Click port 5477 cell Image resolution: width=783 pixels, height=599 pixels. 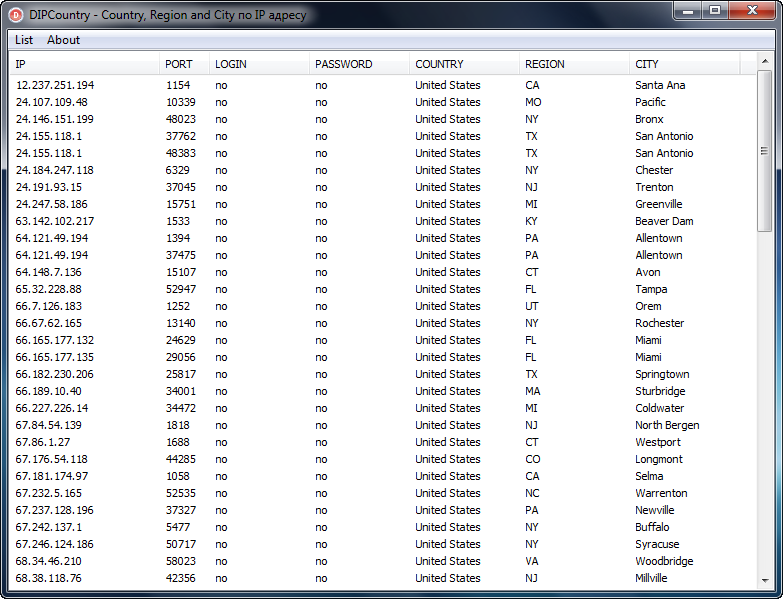178,527
